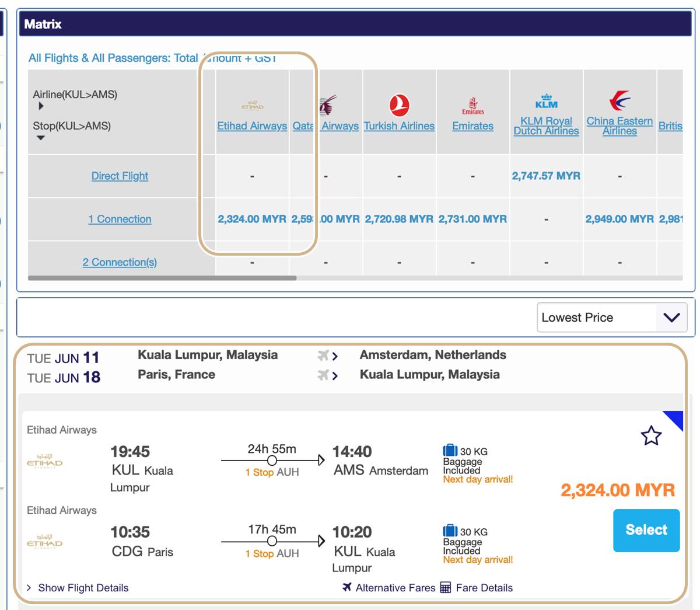The width and height of the screenshot is (700, 610).
Task: Click the Etihad Airways logo in matrix
Action: coord(252,106)
